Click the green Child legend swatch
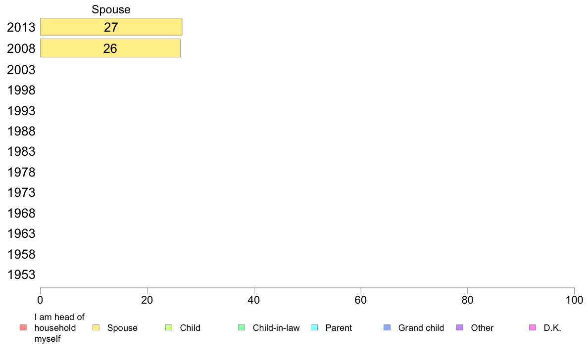Viewport: 588px width, 364px height. pos(169,327)
